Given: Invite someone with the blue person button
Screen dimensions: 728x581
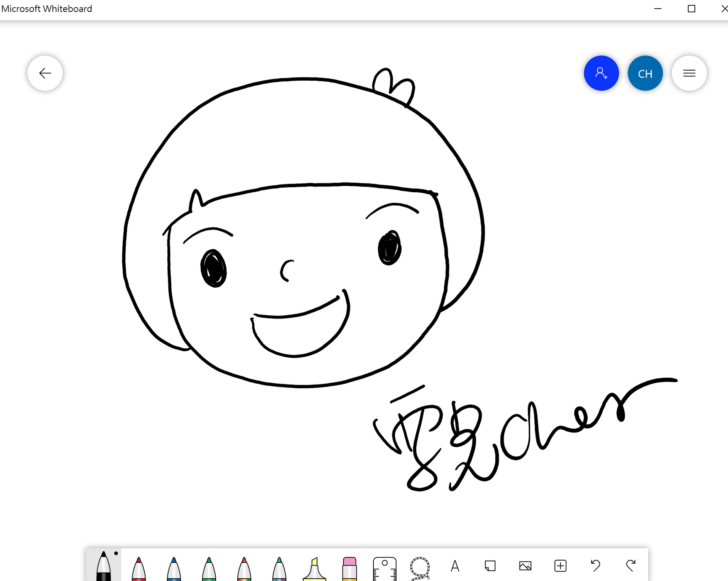Looking at the screenshot, I should pyautogui.click(x=601, y=73).
